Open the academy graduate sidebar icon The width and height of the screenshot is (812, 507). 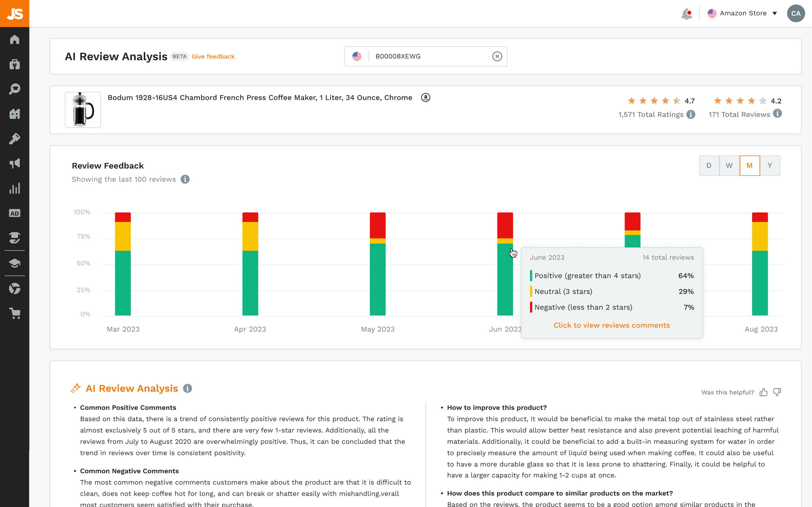point(15,238)
